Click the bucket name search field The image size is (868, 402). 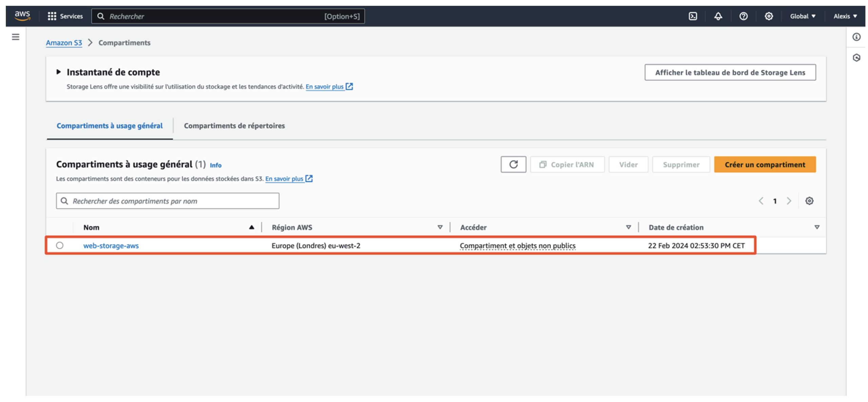168,201
